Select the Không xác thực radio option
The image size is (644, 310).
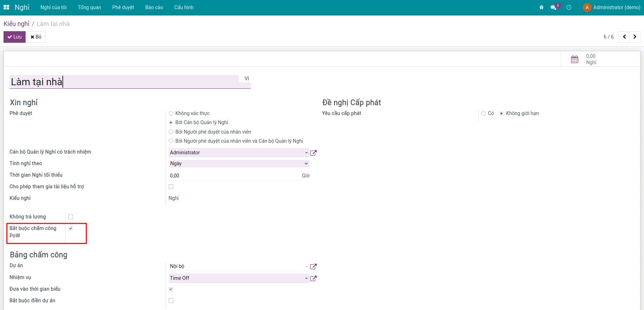[171, 113]
